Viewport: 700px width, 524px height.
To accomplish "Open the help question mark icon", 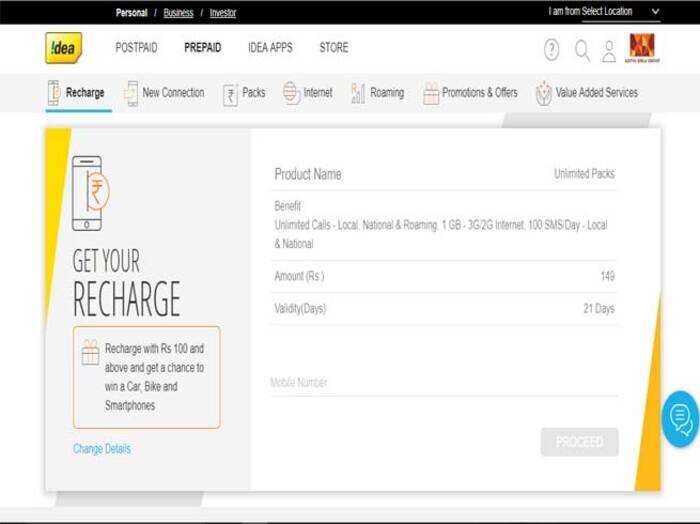I will (551, 50).
